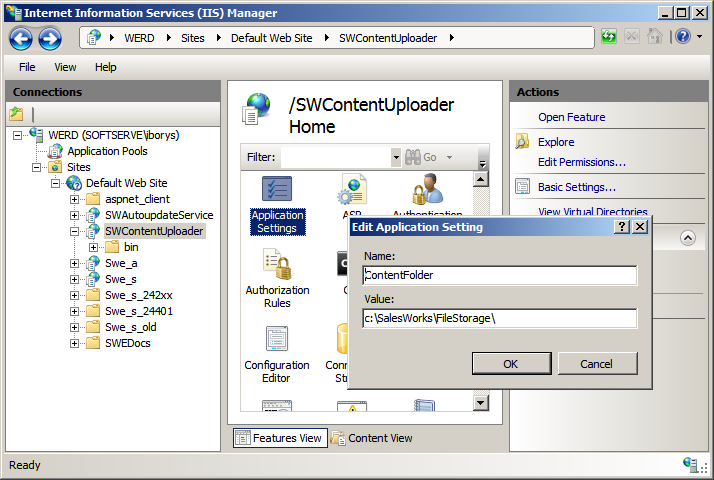Open the Go button dropdown arrow
Viewport: 714px width, 480px height.
(x=449, y=157)
